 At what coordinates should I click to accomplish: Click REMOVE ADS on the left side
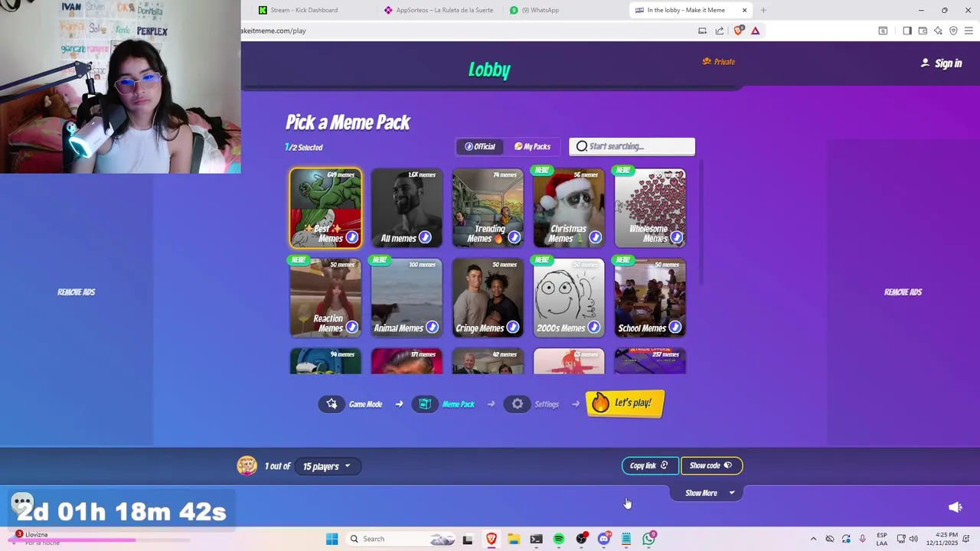tap(77, 292)
